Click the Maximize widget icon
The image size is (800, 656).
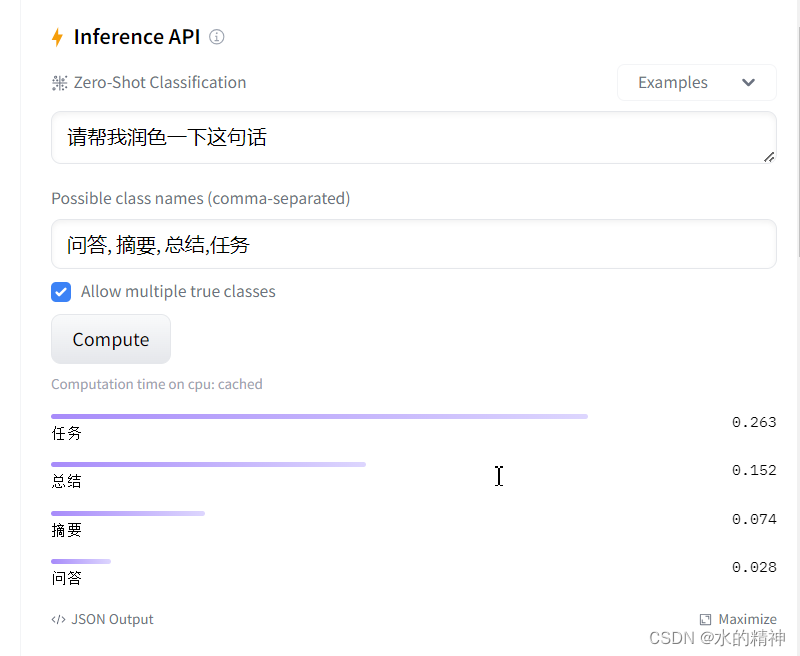tap(705, 619)
